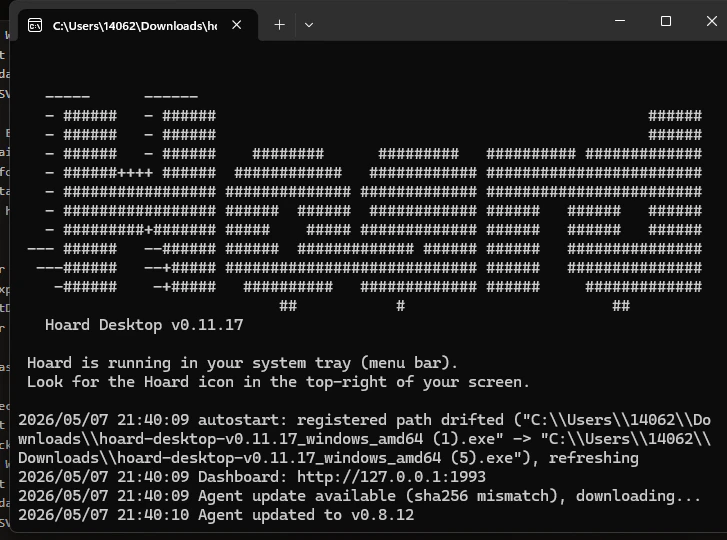727x540 pixels.
Task: Minimize the terminal window
Action: [x=620, y=21]
